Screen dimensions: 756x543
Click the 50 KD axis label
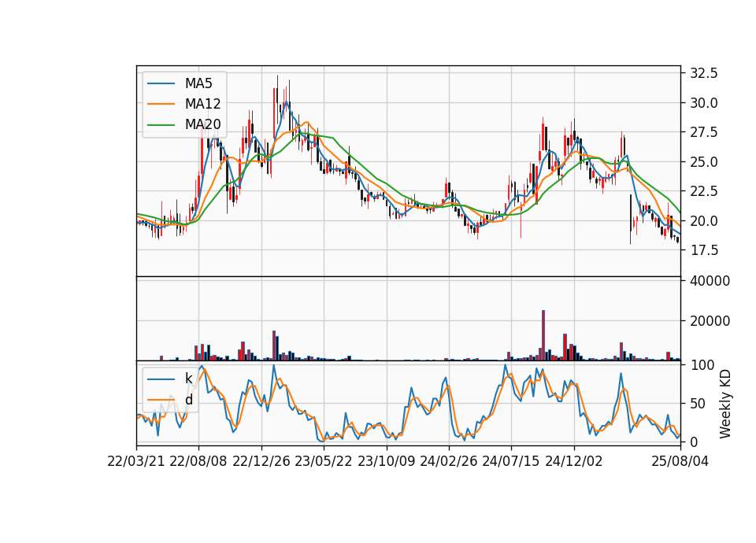699,403
